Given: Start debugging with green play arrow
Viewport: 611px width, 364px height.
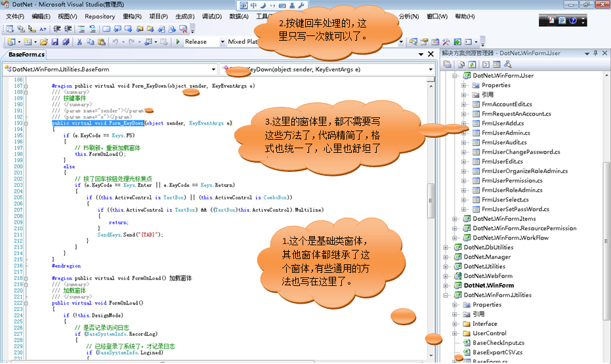Looking at the screenshot, I should pos(178,42).
